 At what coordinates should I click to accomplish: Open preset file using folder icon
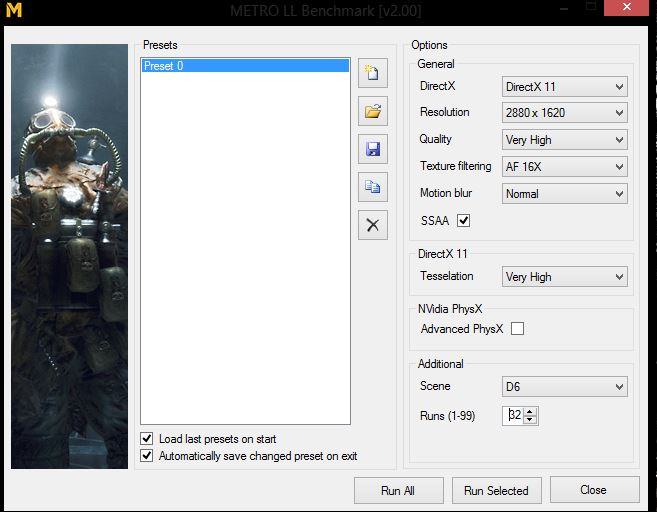372,111
